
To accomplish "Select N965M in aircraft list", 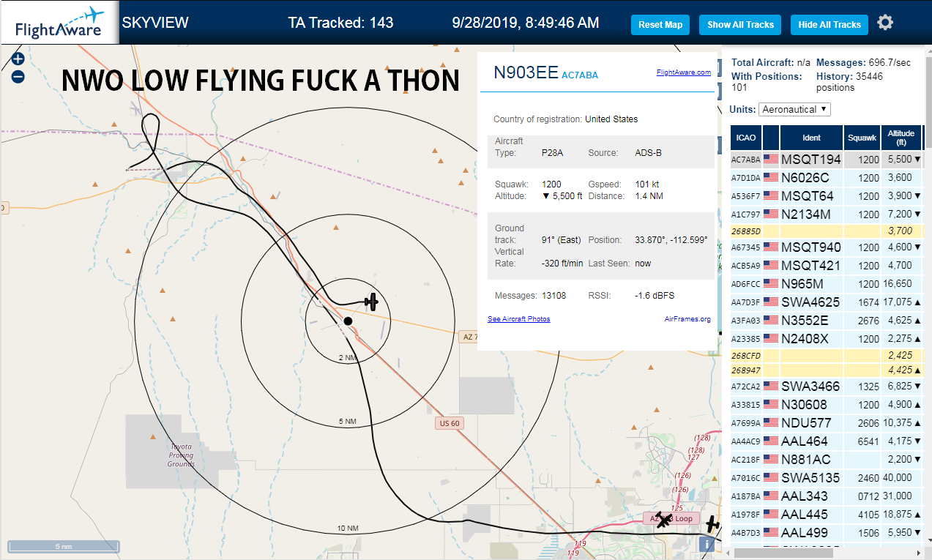I will (826, 283).
